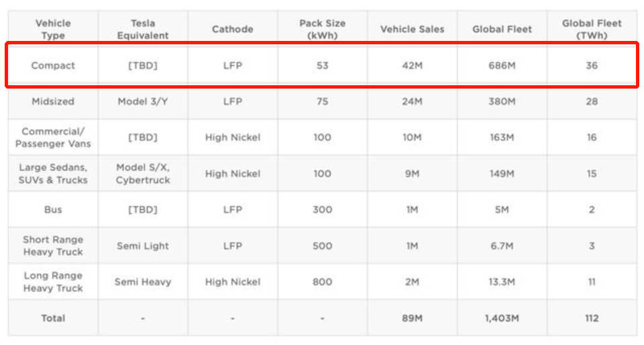Select the 89M total sales cell
Image resolution: width=644 pixels, height=345 pixels.
pyautogui.click(x=412, y=318)
